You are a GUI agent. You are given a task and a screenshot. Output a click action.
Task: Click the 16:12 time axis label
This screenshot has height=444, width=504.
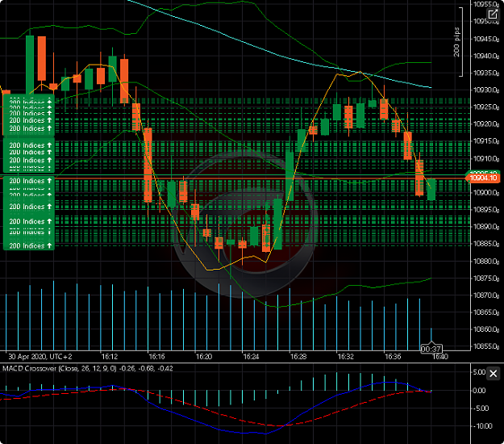(110, 357)
